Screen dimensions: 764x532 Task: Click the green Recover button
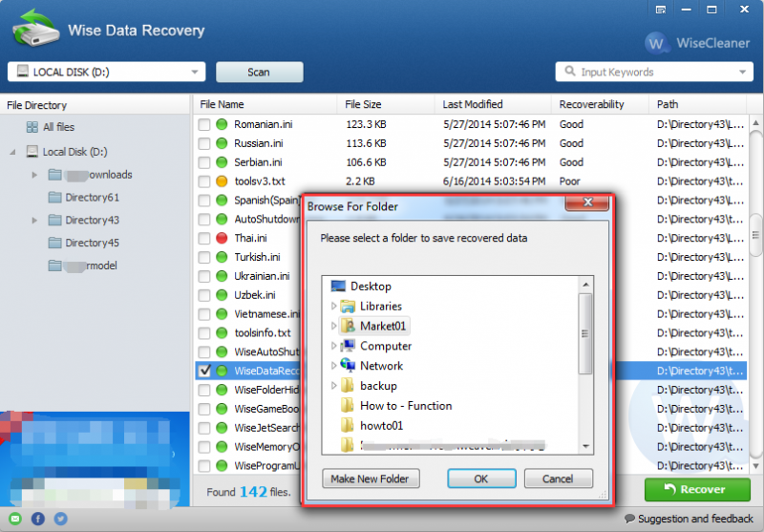tap(697, 489)
